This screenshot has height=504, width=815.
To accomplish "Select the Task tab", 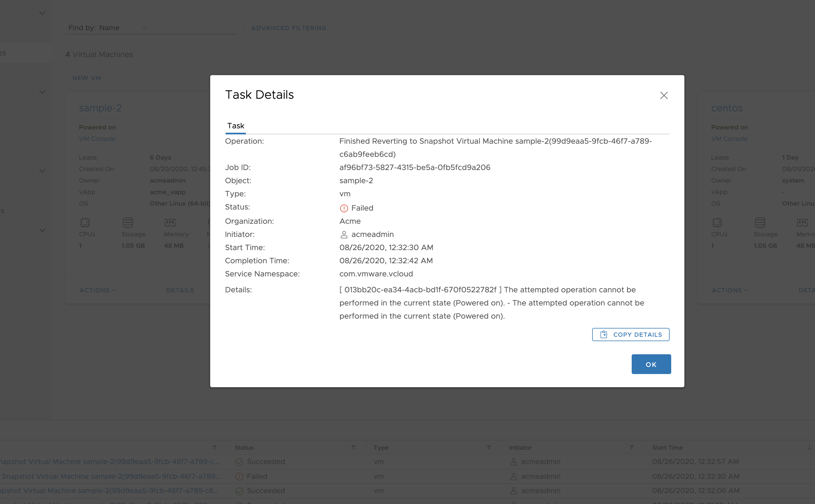I will pyautogui.click(x=235, y=126).
